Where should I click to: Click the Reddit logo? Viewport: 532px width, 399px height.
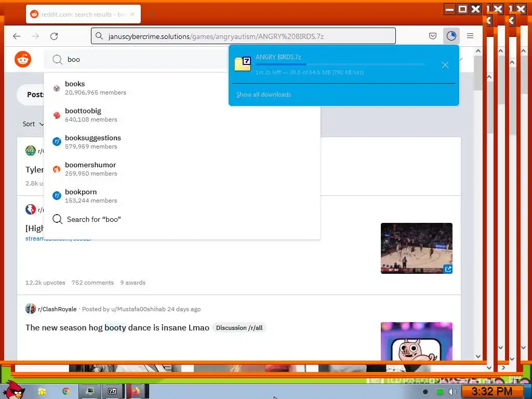[x=23, y=59]
